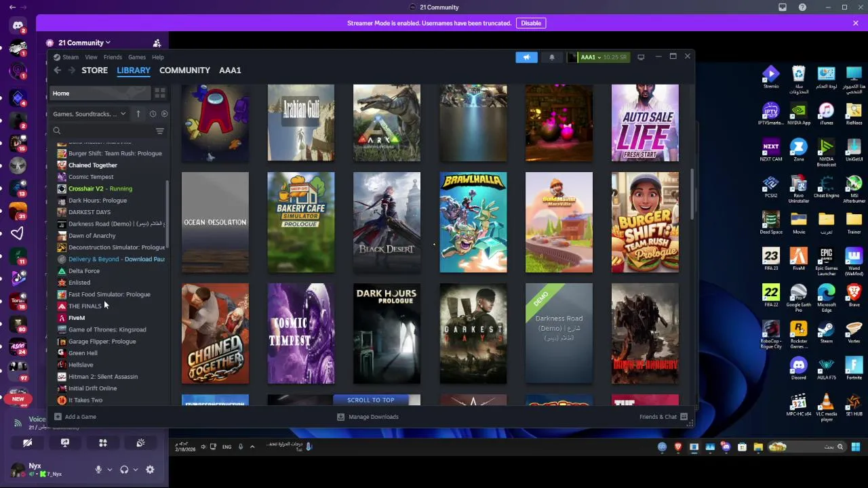868x488 pixels.
Task: Open the Darkest Days game cover
Action: [x=473, y=333]
